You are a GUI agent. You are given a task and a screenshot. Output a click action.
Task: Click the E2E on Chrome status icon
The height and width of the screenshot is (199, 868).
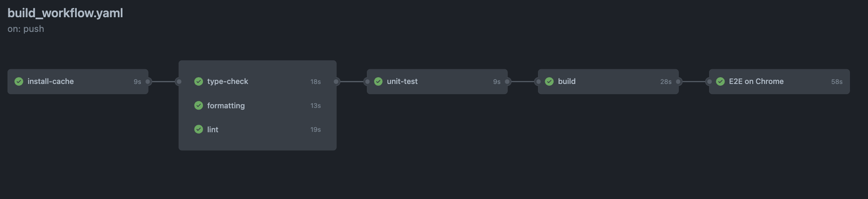click(x=720, y=81)
